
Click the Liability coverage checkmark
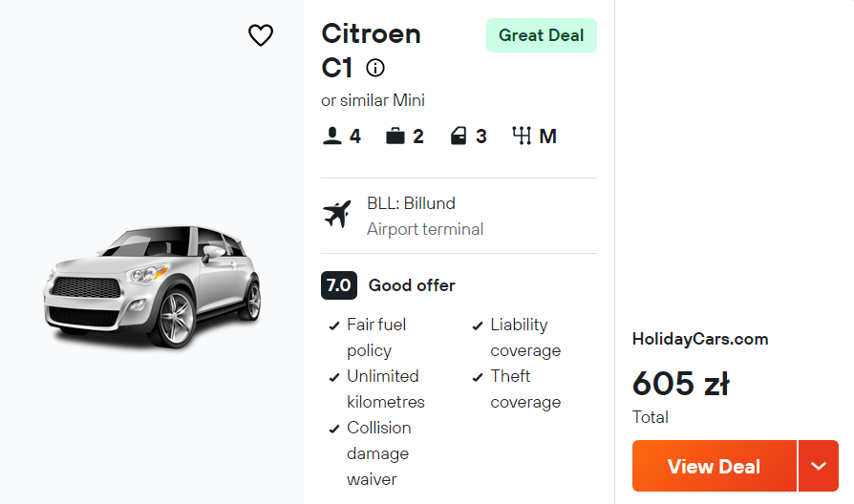click(x=478, y=325)
